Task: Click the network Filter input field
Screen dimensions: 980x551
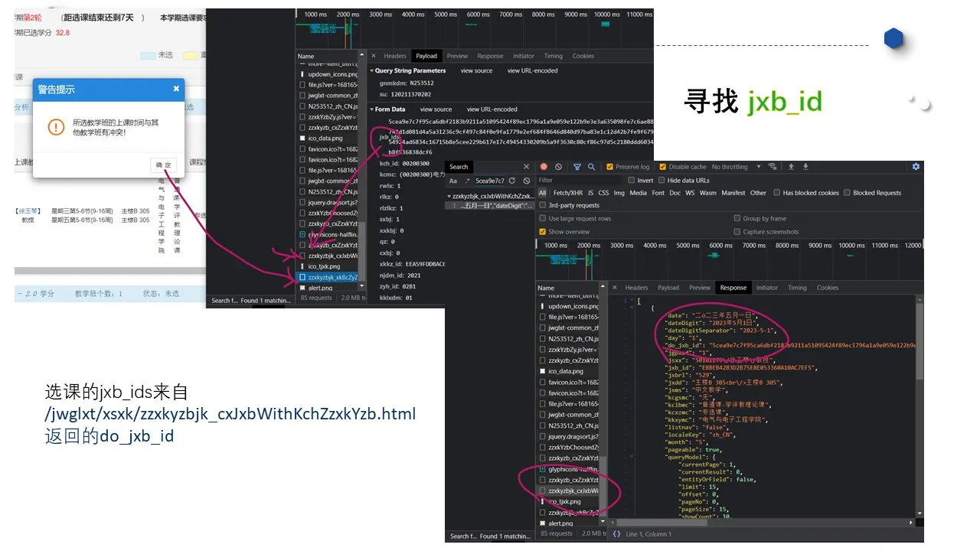Action: [x=578, y=181]
